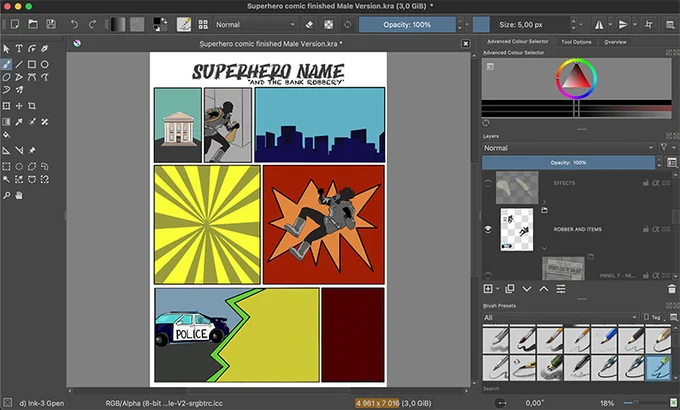Select the Text tool in toolbox
The image size is (680, 410).
(x=19, y=49)
